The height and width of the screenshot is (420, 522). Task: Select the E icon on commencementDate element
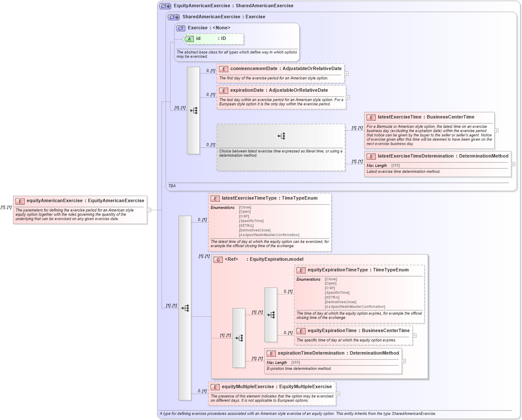224,68
